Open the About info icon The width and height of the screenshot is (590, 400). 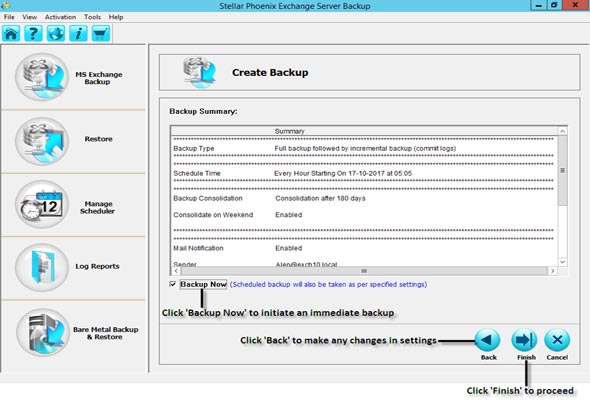(x=78, y=33)
